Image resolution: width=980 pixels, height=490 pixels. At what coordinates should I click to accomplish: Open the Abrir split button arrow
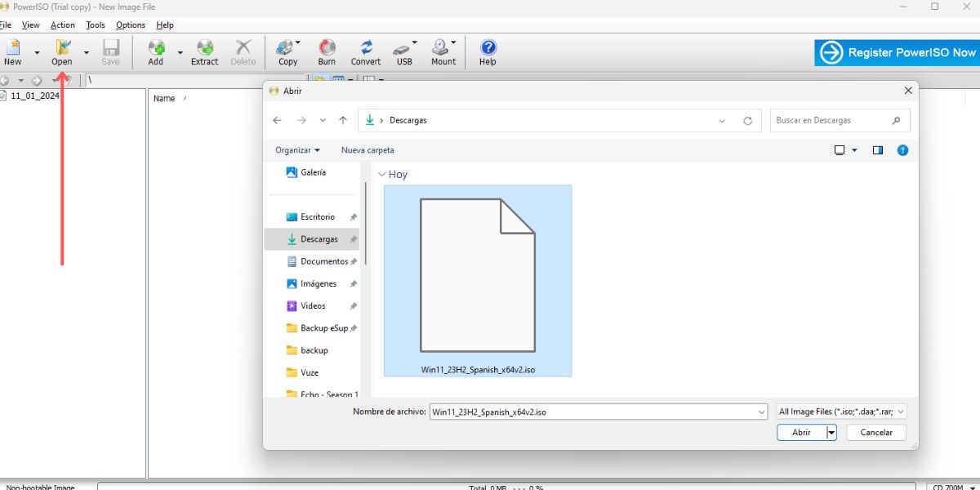pos(831,433)
